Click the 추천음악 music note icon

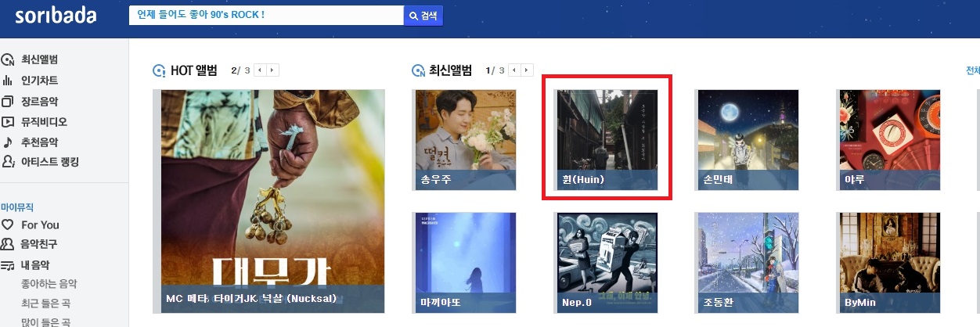pyautogui.click(x=8, y=142)
